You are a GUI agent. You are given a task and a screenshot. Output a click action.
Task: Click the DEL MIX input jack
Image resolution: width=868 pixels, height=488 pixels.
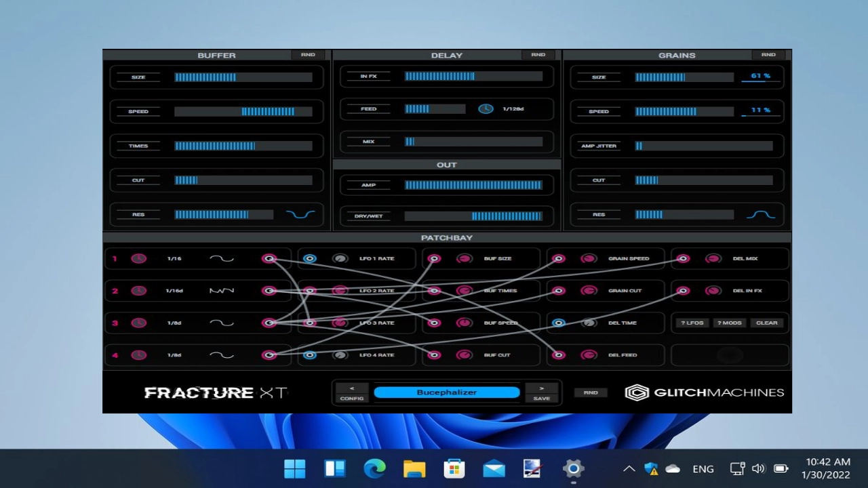click(683, 258)
